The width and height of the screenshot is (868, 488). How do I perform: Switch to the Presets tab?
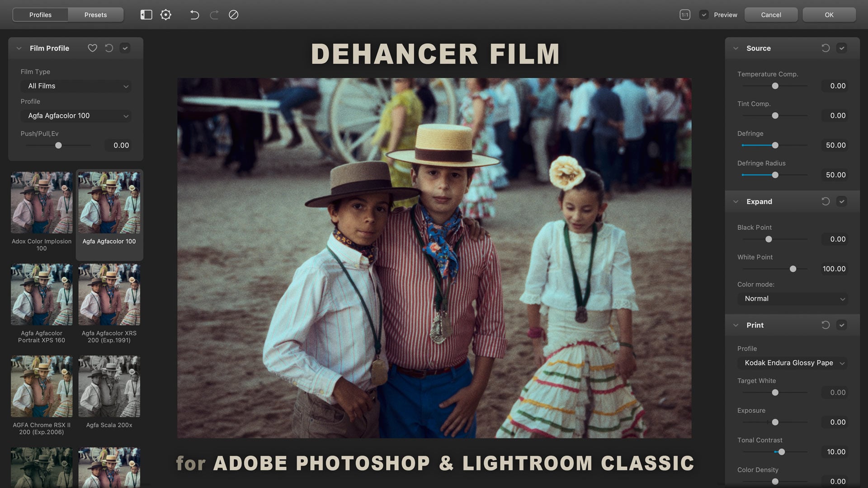[x=95, y=15]
